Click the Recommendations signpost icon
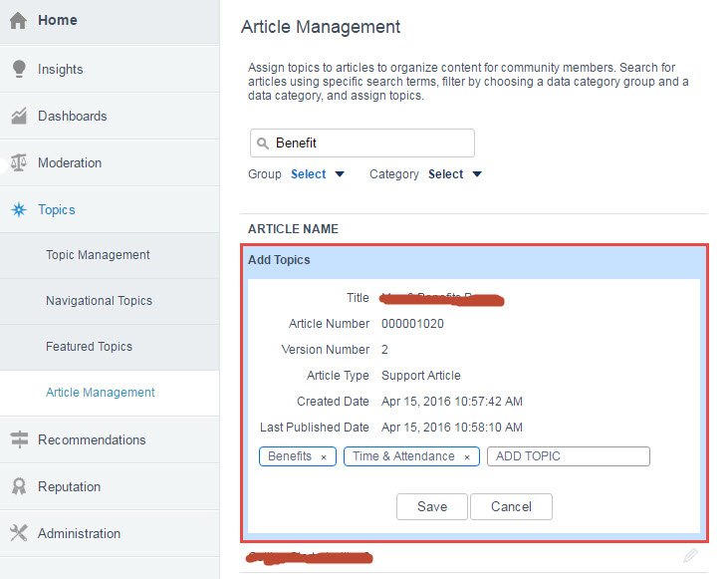The width and height of the screenshot is (728, 579). (x=18, y=439)
